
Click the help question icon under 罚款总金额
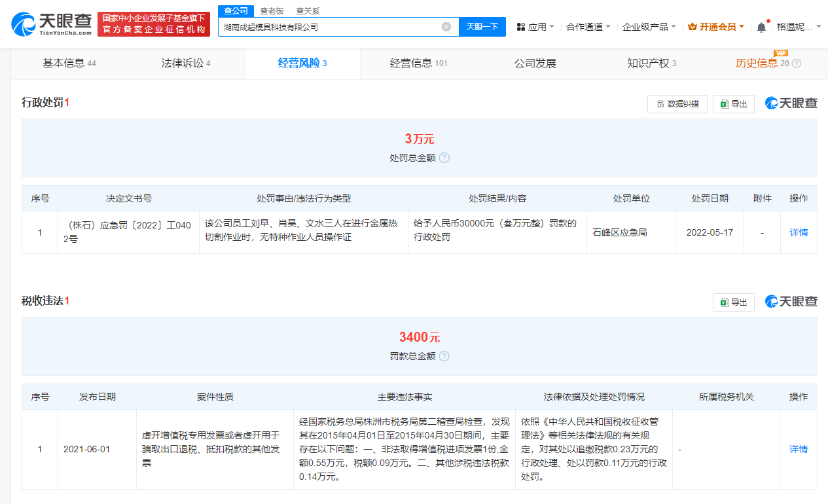(x=444, y=356)
